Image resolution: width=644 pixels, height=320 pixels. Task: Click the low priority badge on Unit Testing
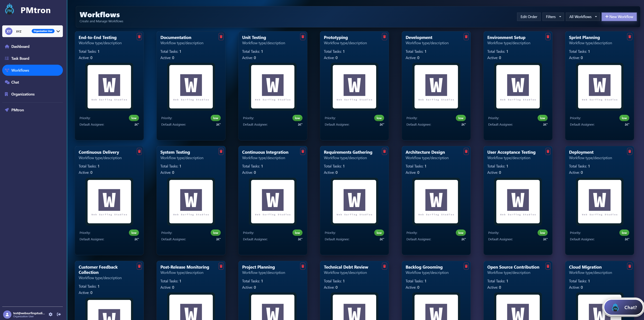297,118
